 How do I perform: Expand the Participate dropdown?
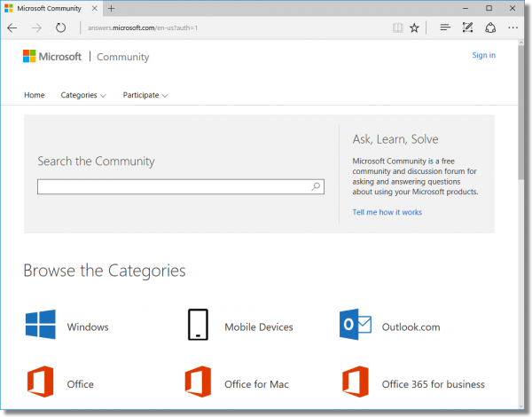(145, 95)
